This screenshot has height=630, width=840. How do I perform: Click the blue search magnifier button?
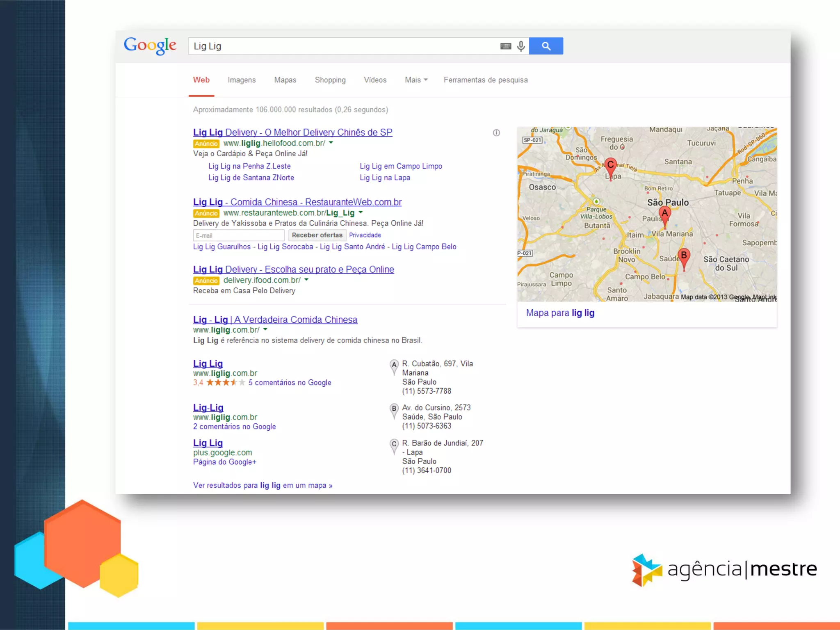tap(546, 46)
